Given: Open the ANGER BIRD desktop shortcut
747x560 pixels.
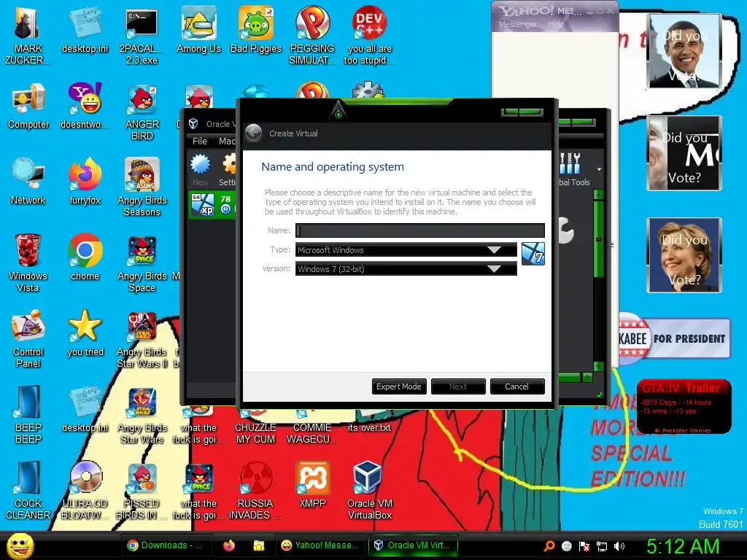Looking at the screenshot, I should coord(142,112).
